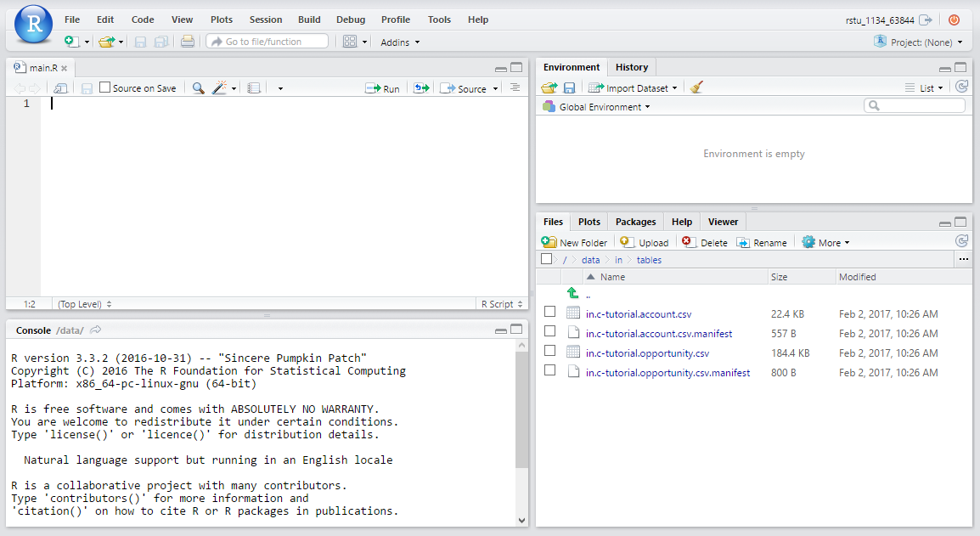Open the Code menu
The width and height of the screenshot is (980, 536).
point(143,20)
